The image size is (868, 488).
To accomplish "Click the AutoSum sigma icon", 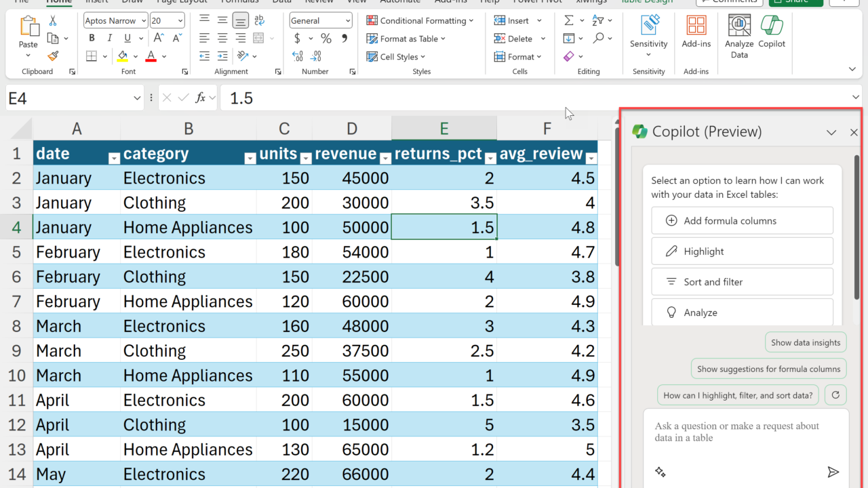I will point(569,20).
